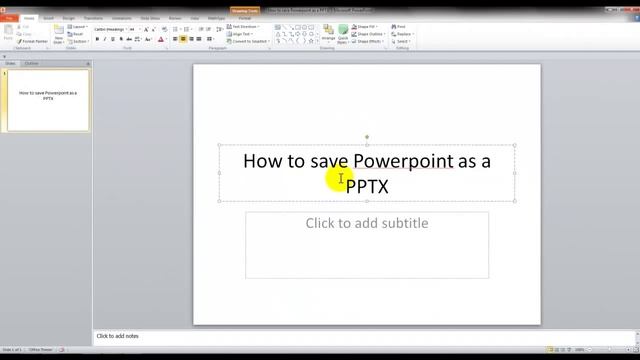Viewport: 640px width, 360px height.
Task: Switch to Slide Sorter view
Action: point(557,350)
